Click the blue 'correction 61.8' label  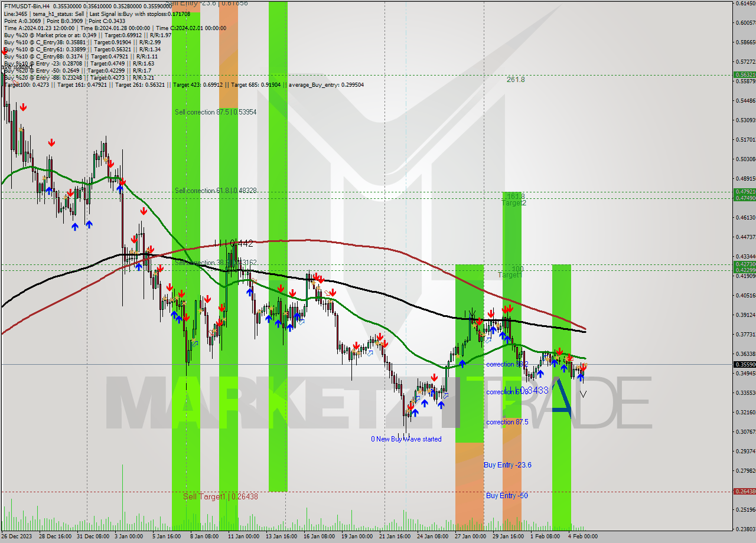pyautogui.click(x=507, y=392)
